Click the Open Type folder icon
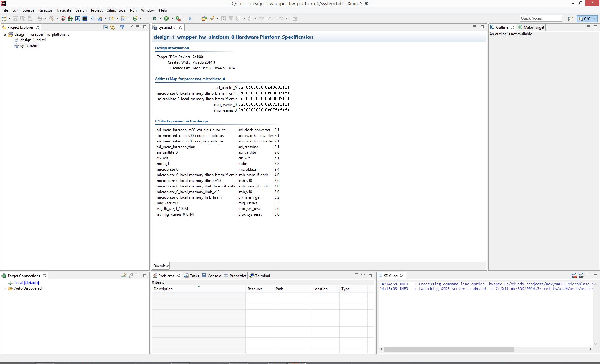This screenshot has width=600, height=364. click(204, 18)
